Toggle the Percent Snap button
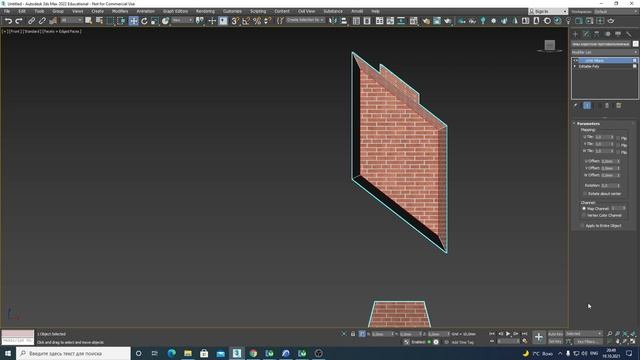 (257, 20)
